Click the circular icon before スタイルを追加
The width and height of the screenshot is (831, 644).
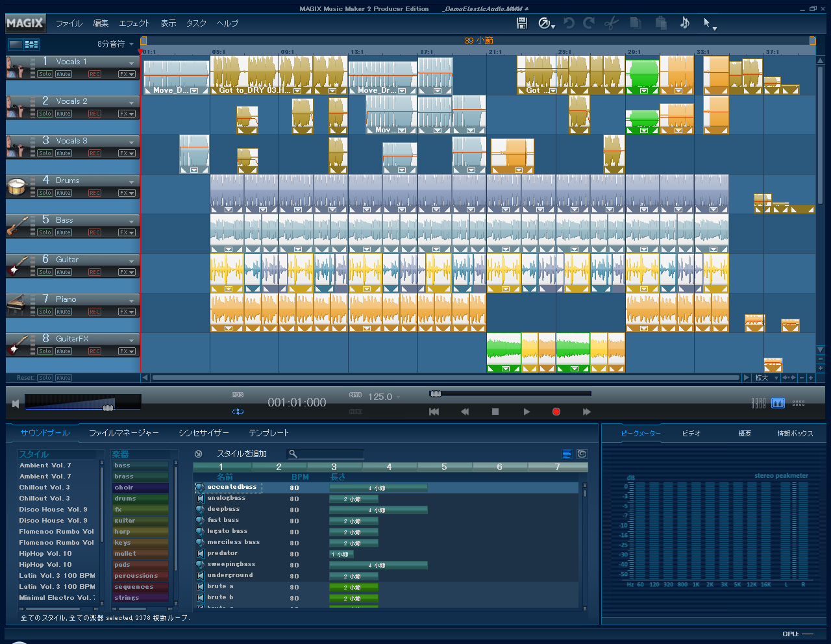[x=199, y=454]
